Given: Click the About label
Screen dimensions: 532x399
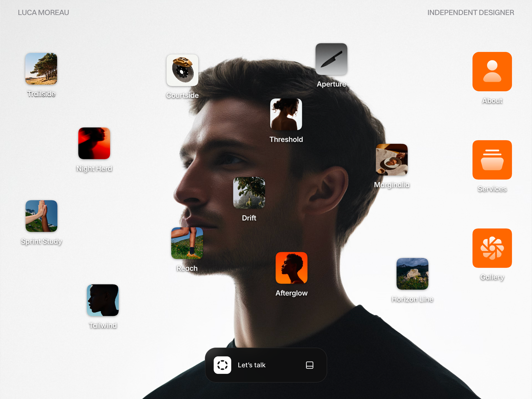Looking at the screenshot, I should pyautogui.click(x=492, y=101).
